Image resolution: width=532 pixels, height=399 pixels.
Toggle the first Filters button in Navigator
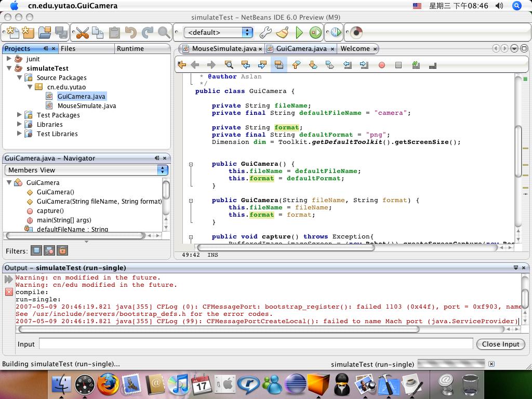[x=36, y=251]
